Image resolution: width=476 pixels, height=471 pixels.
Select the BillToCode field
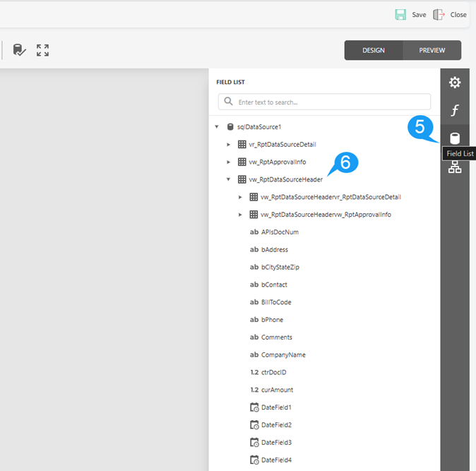pos(275,302)
